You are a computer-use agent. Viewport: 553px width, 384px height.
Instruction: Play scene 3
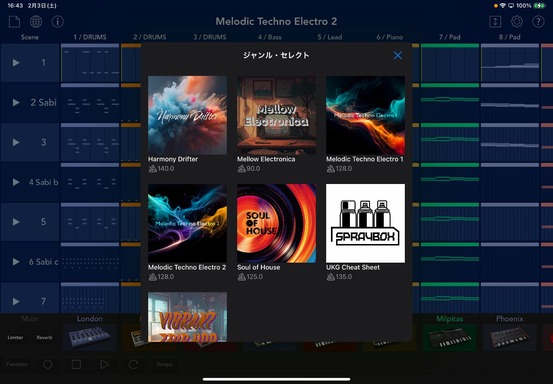tap(16, 142)
